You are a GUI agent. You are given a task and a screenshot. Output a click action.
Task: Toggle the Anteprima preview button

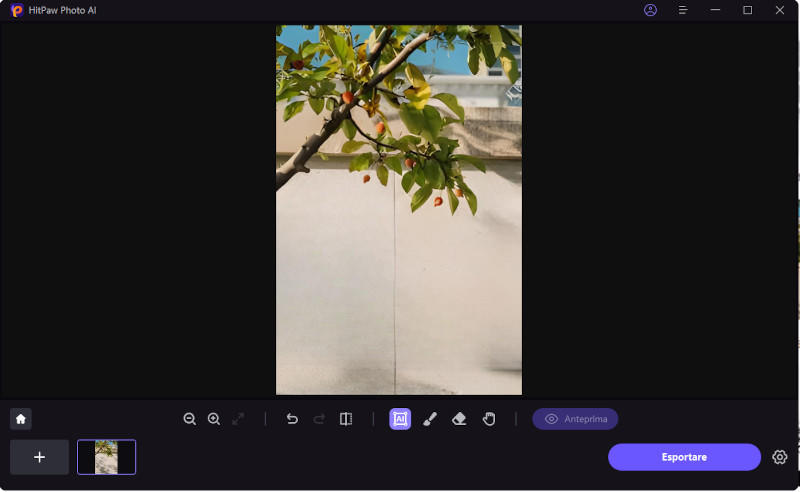click(x=575, y=419)
